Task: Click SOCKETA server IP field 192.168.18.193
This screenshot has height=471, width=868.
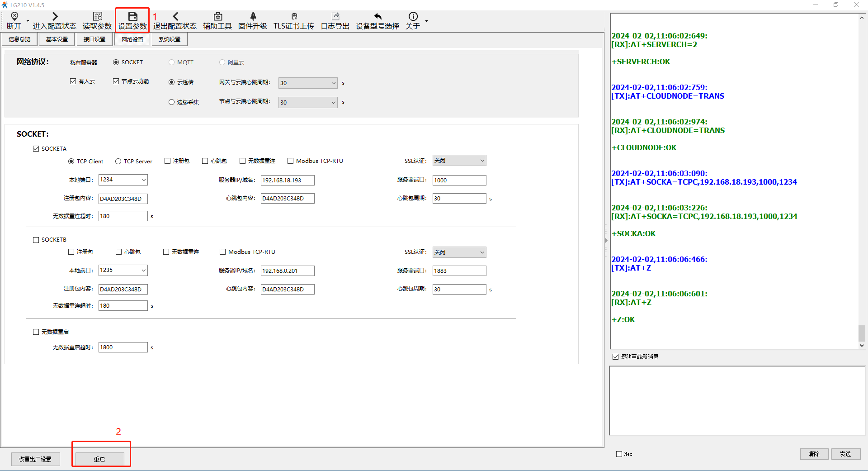Action: tap(288, 180)
